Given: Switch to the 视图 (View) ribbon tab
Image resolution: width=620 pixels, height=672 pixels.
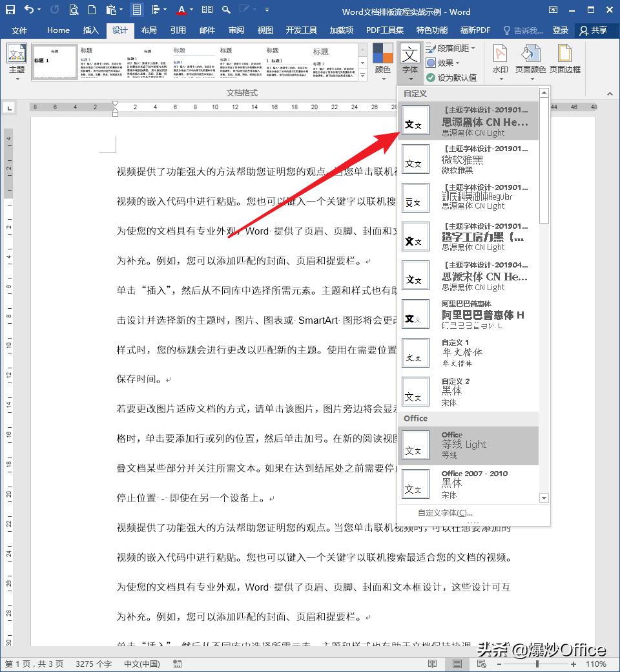Looking at the screenshot, I should tap(265, 30).
